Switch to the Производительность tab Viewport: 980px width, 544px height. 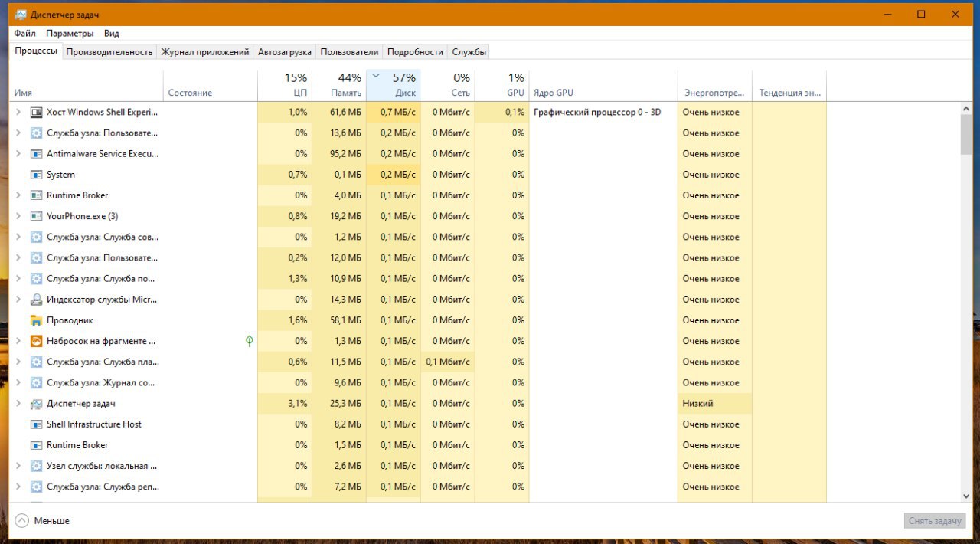coord(109,52)
